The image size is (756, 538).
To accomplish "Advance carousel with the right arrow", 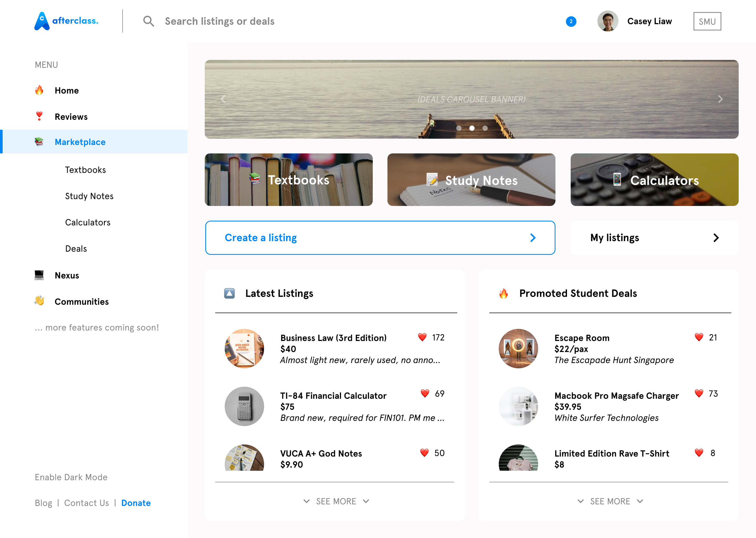I will coord(720,99).
